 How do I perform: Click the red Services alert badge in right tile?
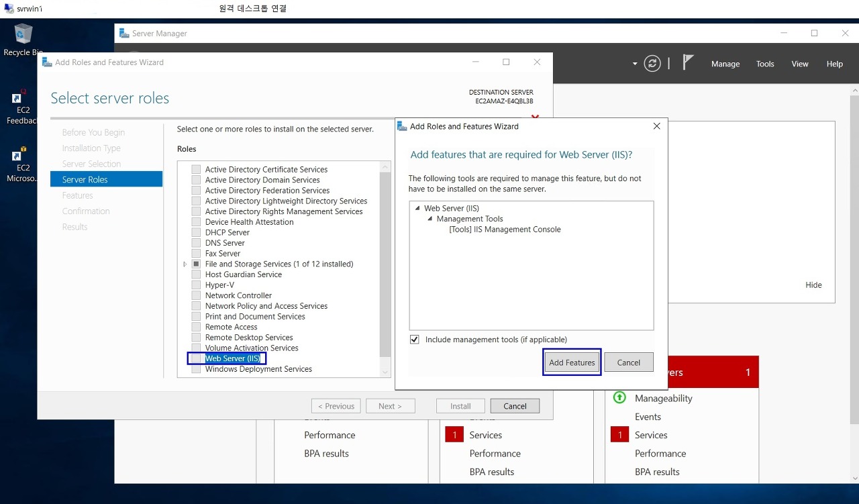[619, 435]
